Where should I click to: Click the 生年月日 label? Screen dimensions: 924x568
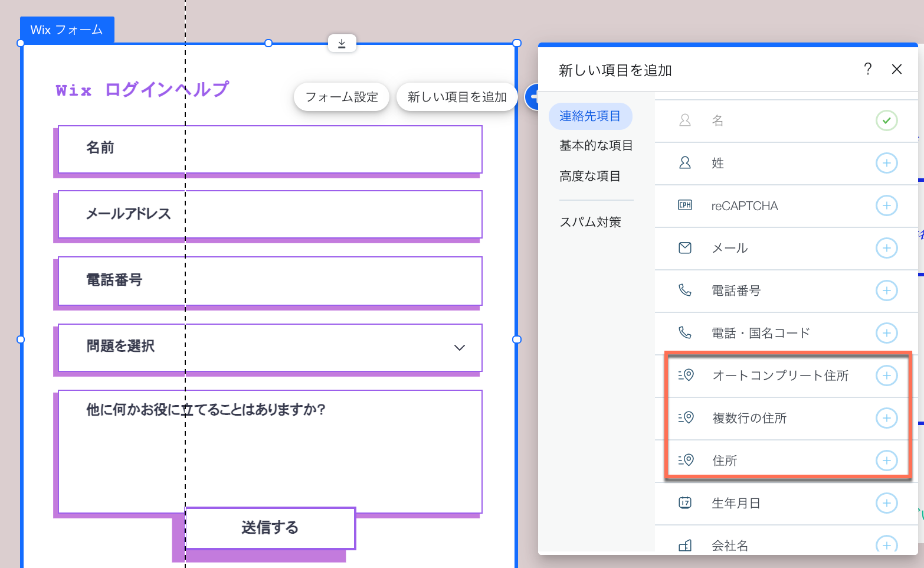click(736, 503)
